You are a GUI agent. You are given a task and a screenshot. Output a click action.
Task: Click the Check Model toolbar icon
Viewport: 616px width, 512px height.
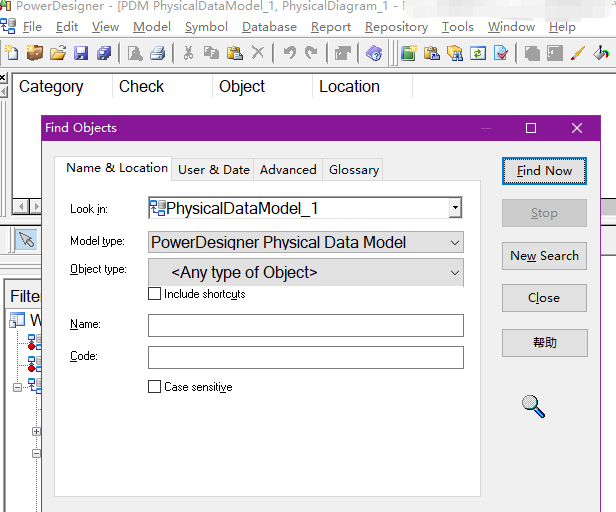tap(501, 53)
